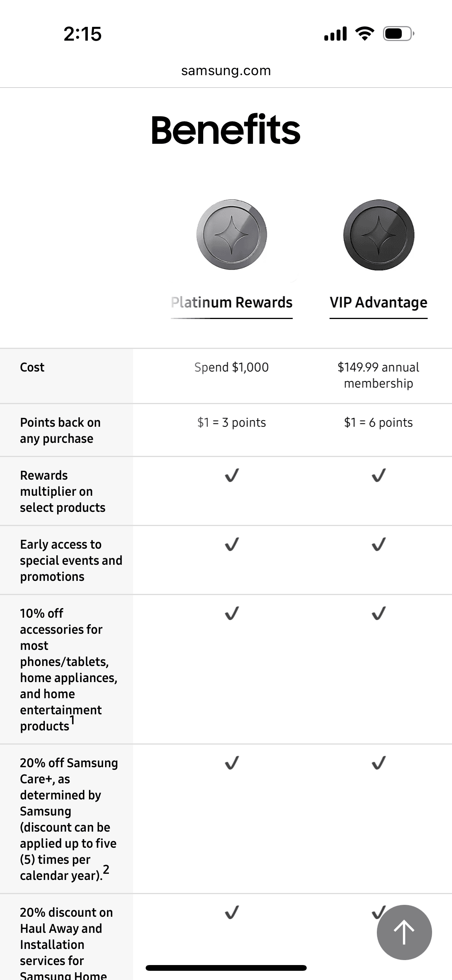The height and width of the screenshot is (980, 452).
Task: Tap the Platinum Rewards silver coin badge
Action: 232,235
